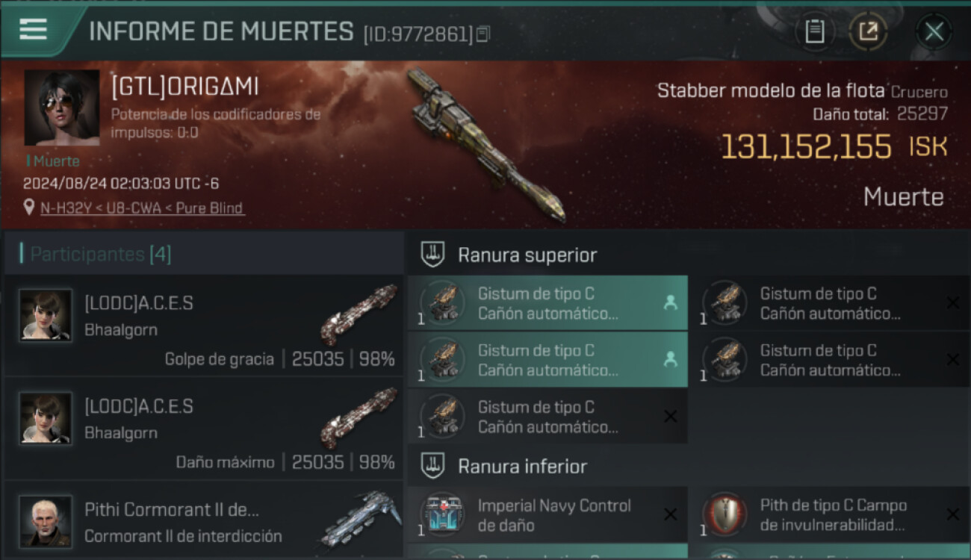Viewport: 971px width, 560px height.
Task: Select first highlighted Gistum de tipo C
Action: pos(547,303)
